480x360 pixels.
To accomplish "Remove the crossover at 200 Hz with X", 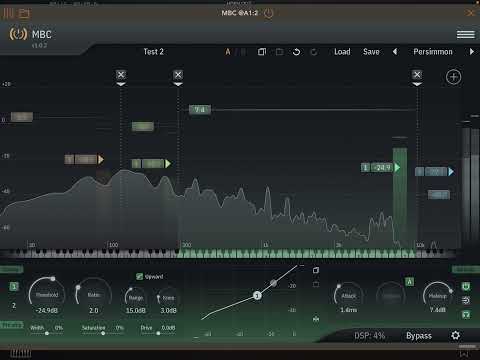I will click(178, 75).
